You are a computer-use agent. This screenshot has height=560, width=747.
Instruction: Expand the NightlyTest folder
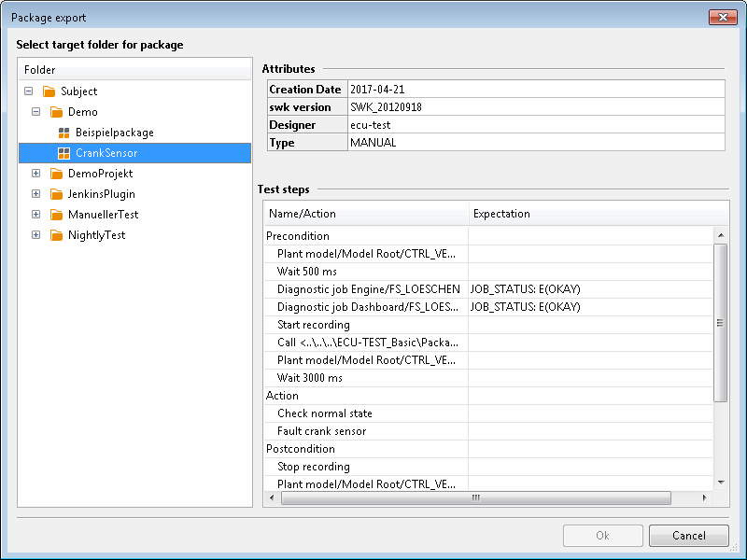click(35, 234)
